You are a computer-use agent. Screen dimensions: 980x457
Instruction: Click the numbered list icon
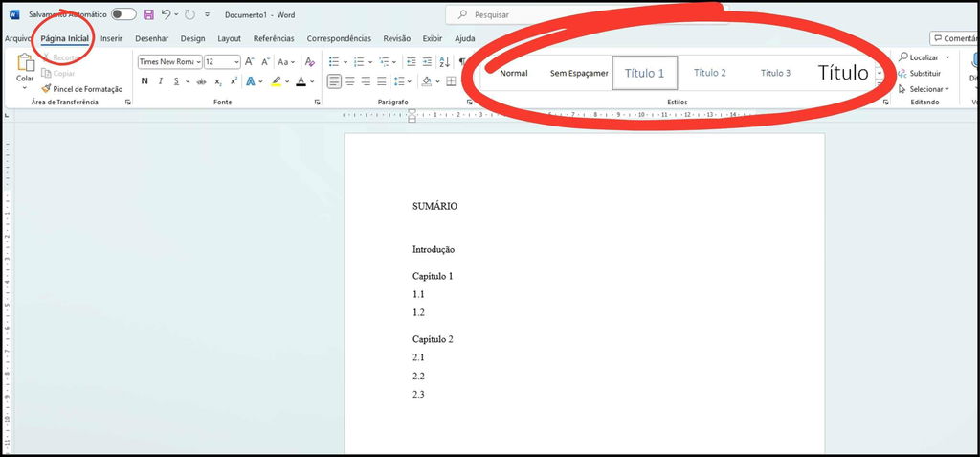[x=359, y=62]
